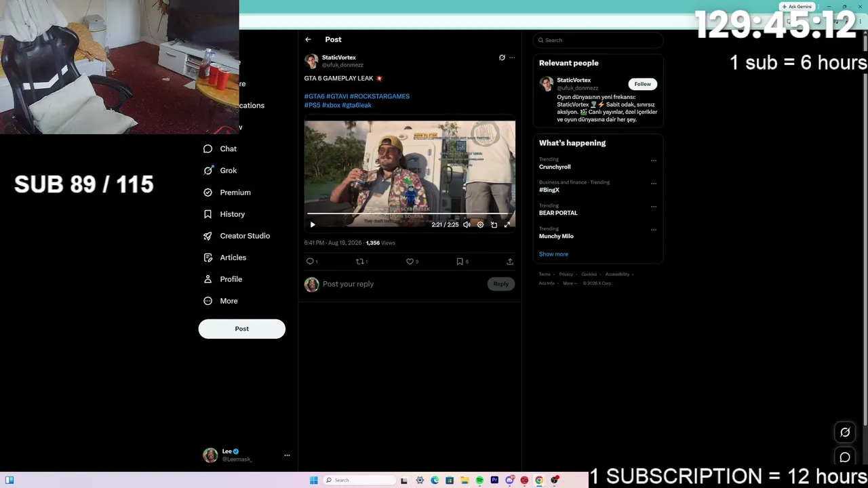Open the #PS5 hashtag
This screenshot has height=488, width=868.
[x=313, y=105]
